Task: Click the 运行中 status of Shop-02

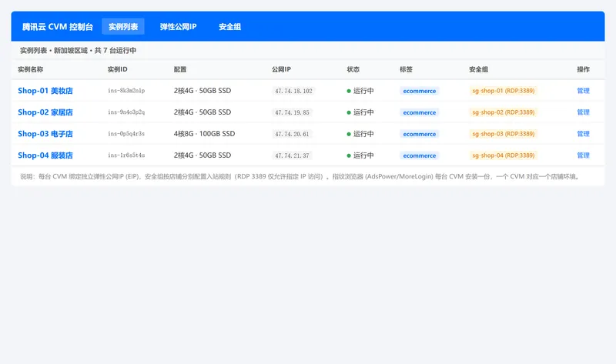Action: pos(360,112)
